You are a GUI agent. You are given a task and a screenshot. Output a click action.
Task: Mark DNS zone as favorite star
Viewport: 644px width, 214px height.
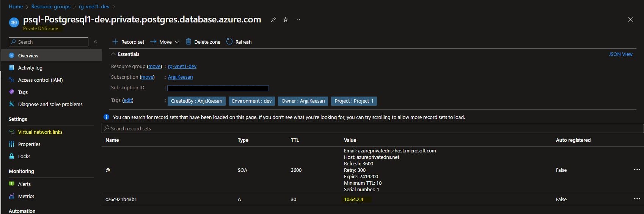(x=286, y=19)
